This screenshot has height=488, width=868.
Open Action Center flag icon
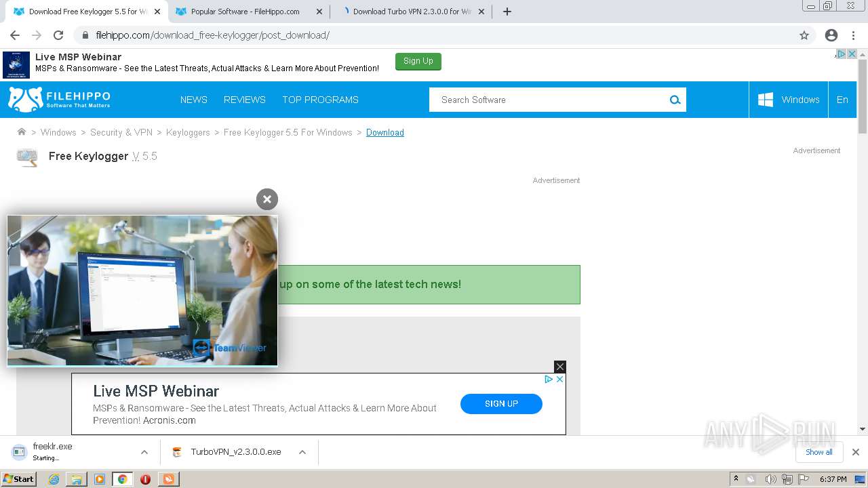tap(803, 479)
